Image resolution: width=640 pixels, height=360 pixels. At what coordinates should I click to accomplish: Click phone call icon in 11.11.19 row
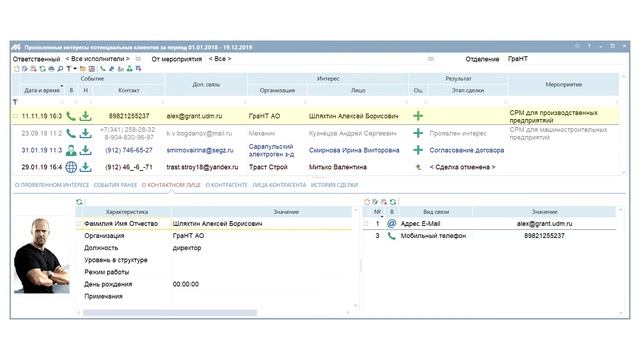71,116
